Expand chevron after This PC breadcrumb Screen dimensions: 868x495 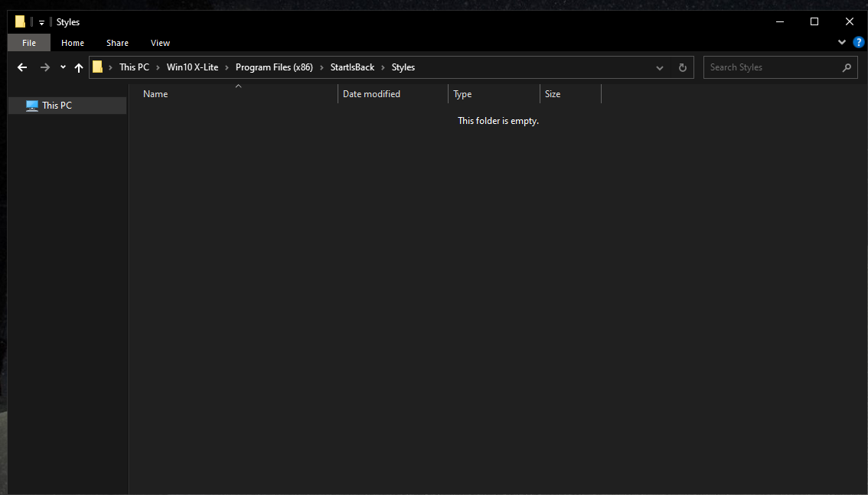(158, 67)
